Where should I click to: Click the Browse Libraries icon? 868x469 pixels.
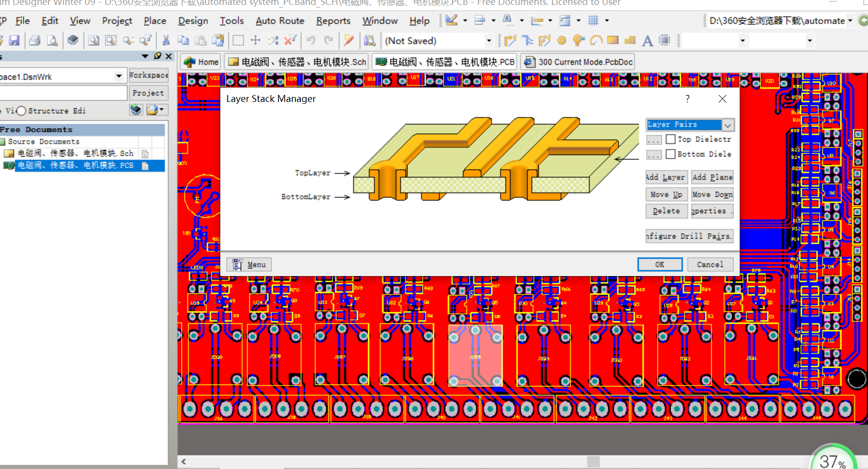[370, 40]
